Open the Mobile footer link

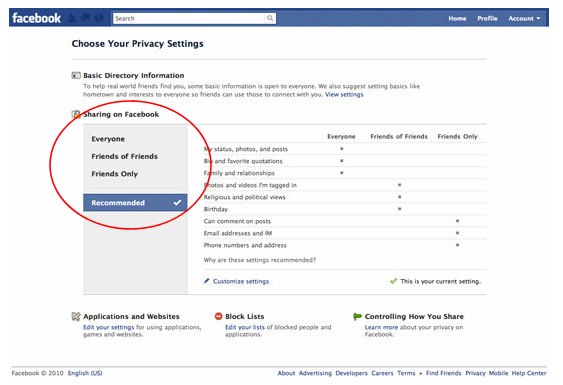[x=498, y=373]
